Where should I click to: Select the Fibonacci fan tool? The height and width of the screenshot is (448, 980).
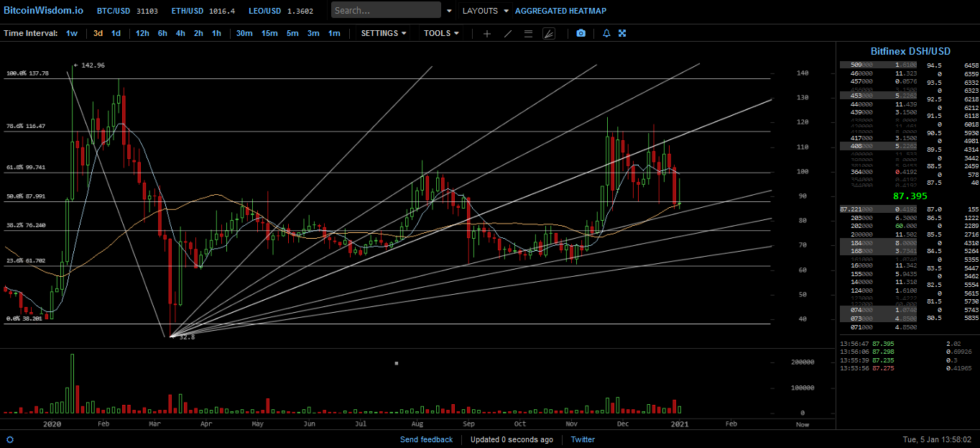tap(549, 33)
